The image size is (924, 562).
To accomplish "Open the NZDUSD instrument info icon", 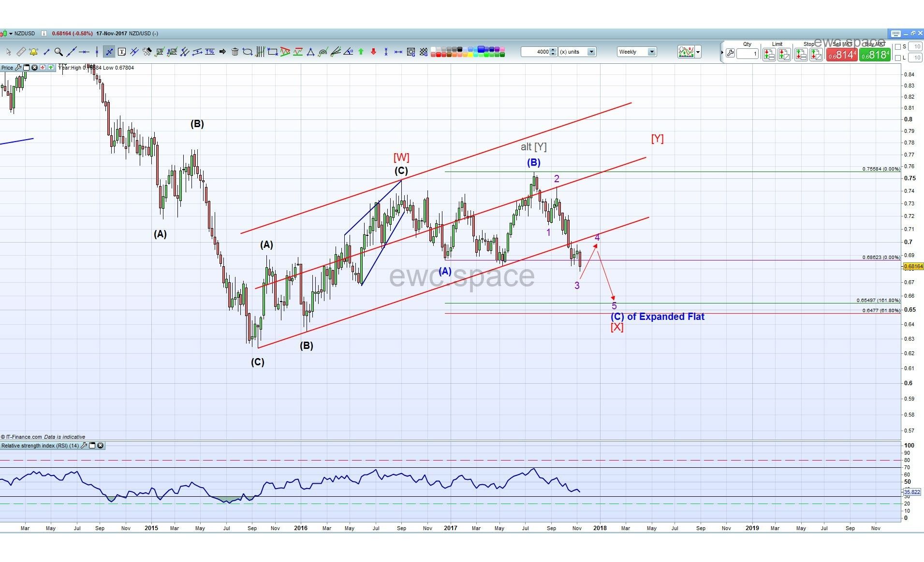I will [x=44, y=33].
